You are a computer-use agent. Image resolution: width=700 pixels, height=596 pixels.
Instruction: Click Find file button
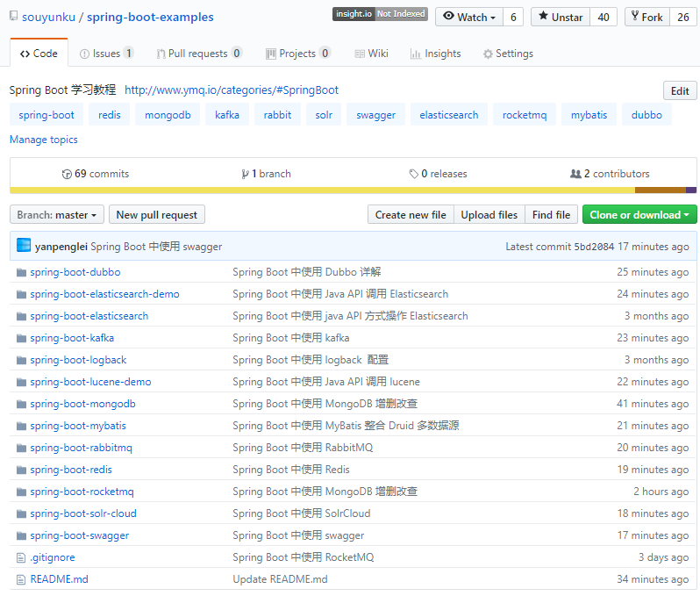(x=552, y=215)
